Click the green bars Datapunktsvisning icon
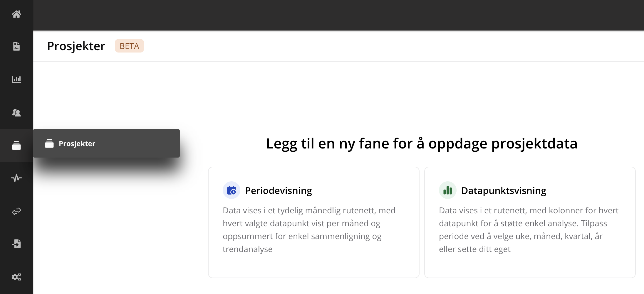Image resolution: width=644 pixels, height=294 pixels. click(x=448, y=190)
